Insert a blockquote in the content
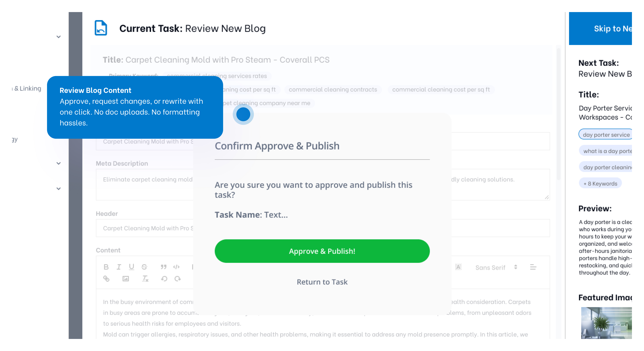The height and width of the screenshot is (351, 644). point(164,267)
